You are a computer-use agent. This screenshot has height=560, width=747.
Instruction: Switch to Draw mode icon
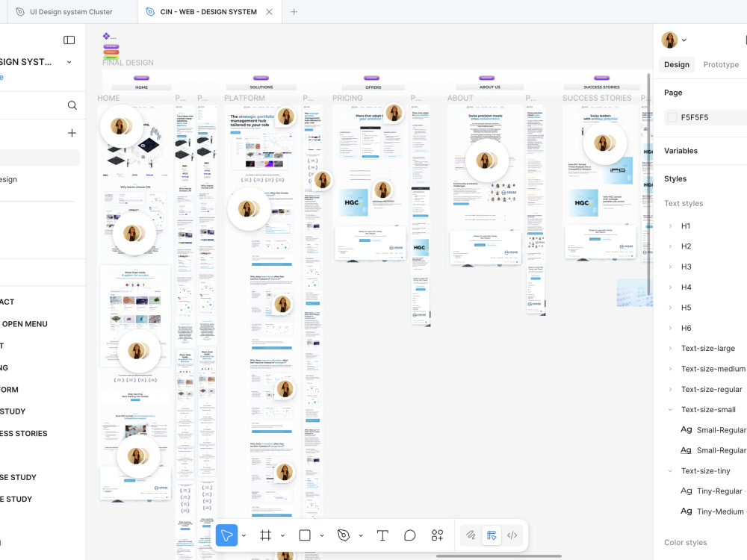tap(471, 535)
